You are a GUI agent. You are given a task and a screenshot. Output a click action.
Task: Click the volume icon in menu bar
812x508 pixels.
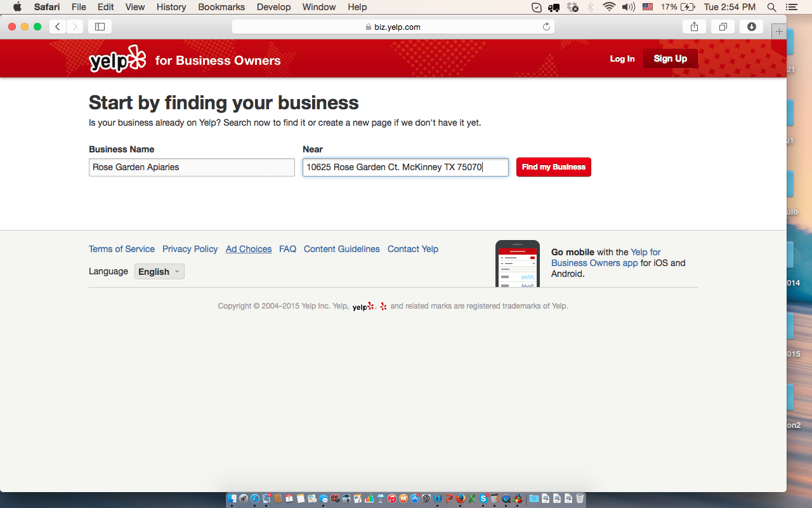click(628, 7)
